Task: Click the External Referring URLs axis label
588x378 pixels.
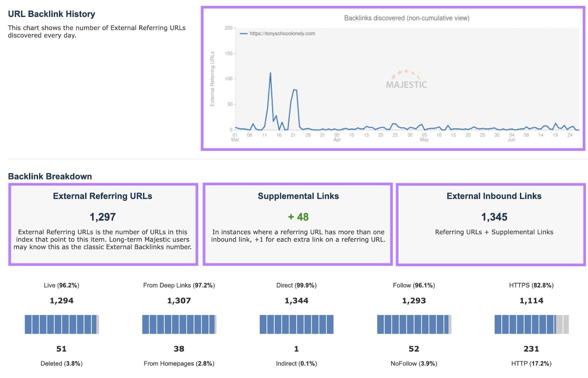Action: pyautogui.click(x=212, y=79)
